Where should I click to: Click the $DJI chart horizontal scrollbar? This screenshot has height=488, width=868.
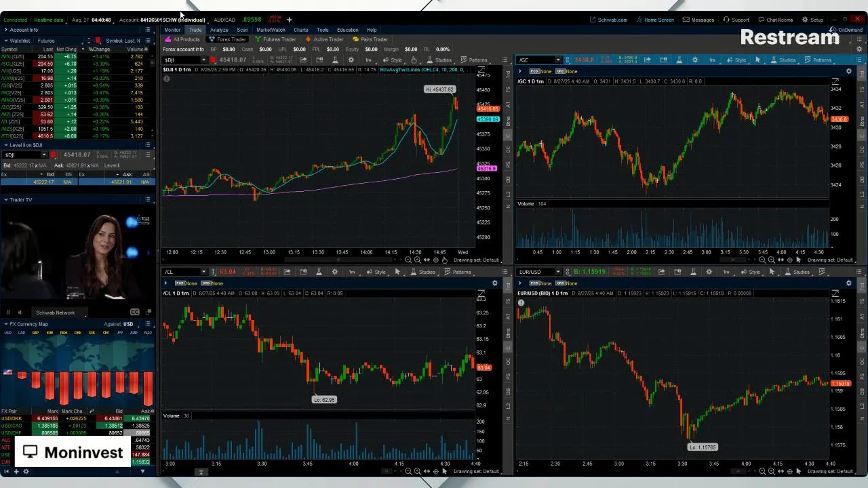tap(338, 260)
